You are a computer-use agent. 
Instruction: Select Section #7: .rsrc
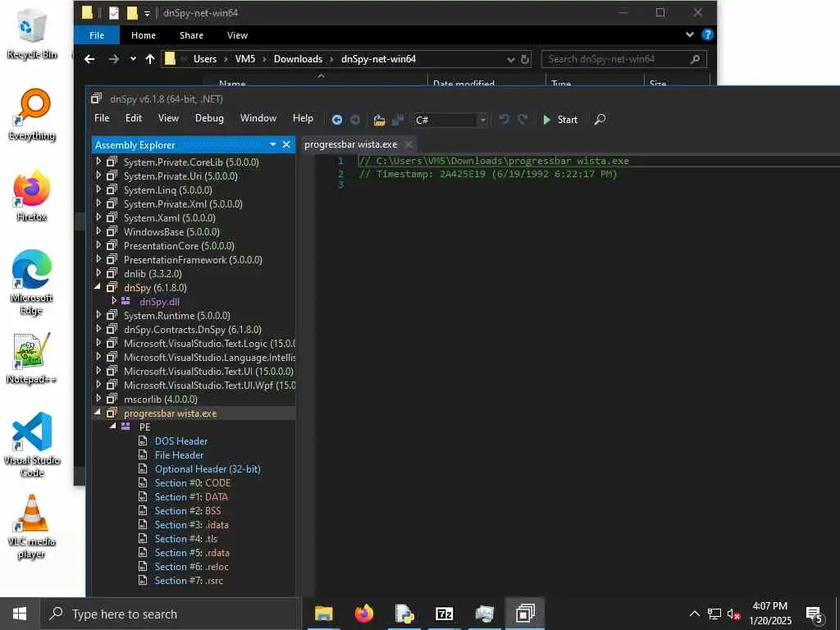pos(189,580)
